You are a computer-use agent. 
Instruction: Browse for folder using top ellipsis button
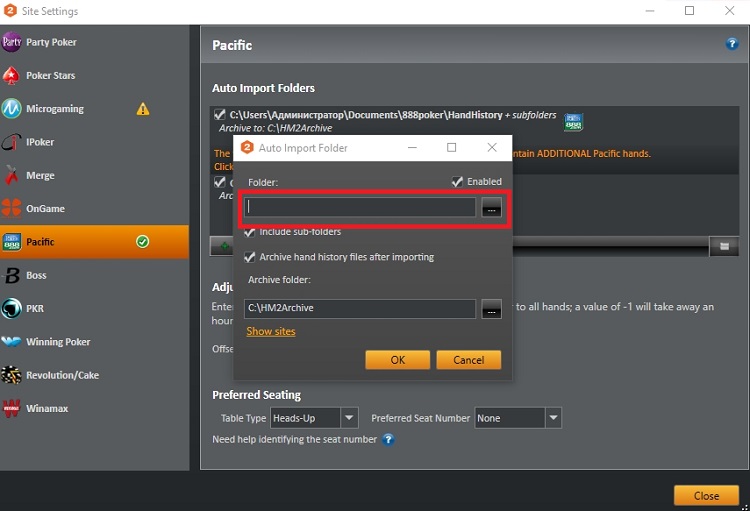pos(491,207)
